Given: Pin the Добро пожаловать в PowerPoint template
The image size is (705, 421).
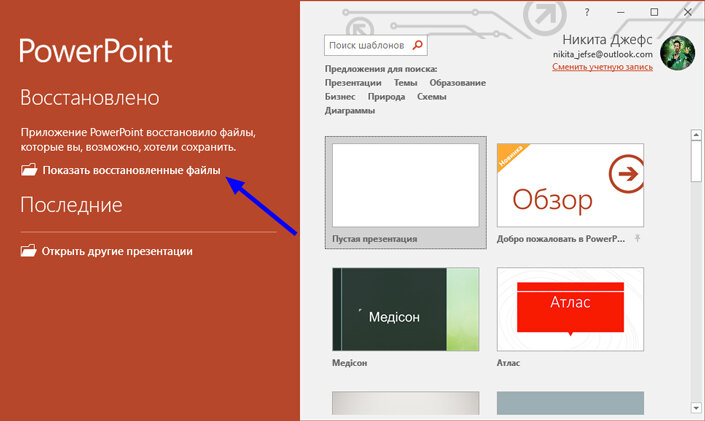Looking at the screenshot, I should tap(637, 238).
